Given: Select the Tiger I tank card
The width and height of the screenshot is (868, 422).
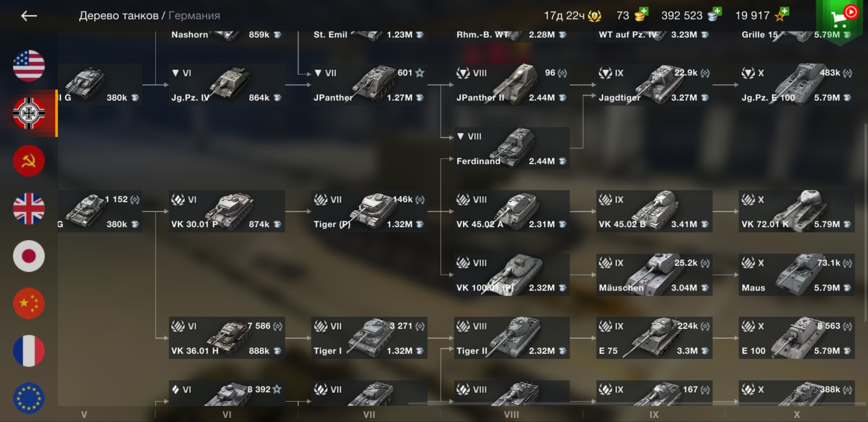Looking at the screenshot, I should pyautogui.click(x=369, y=338).
